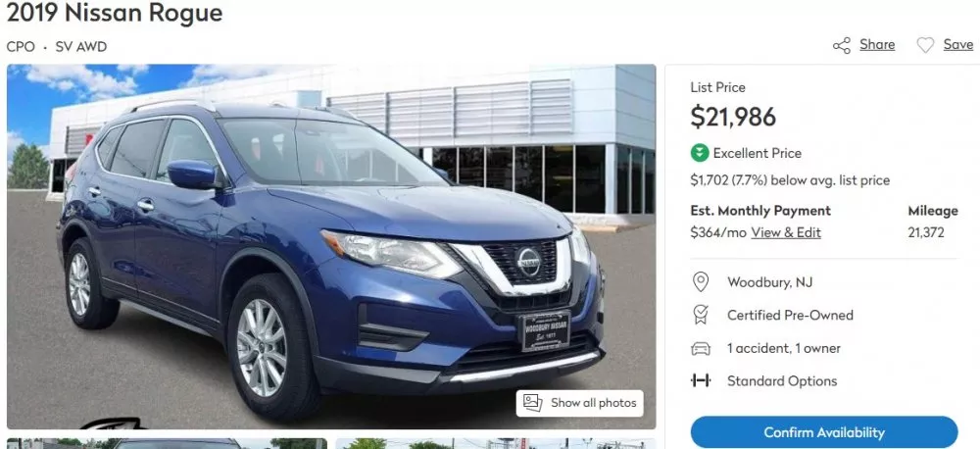Open the bottom-right thumbnail photo
The height and width of the screenshot is (449, 980).
point(496,443)
